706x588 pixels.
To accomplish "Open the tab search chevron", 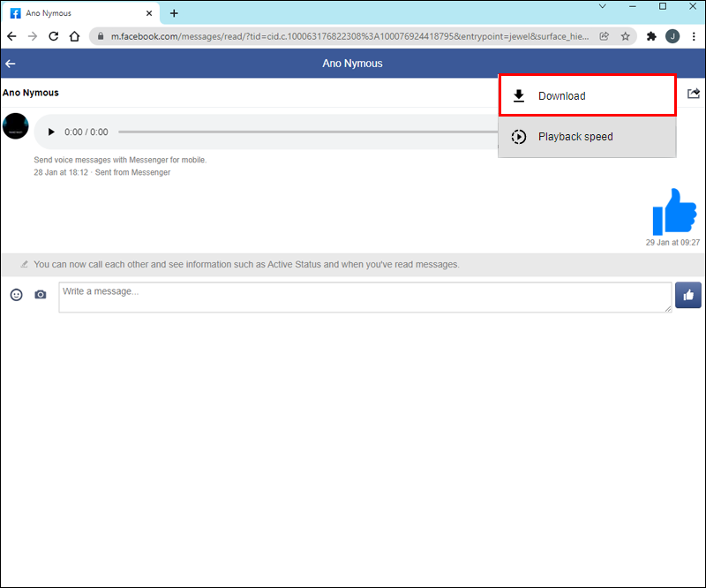I will [x=603, y=6].
